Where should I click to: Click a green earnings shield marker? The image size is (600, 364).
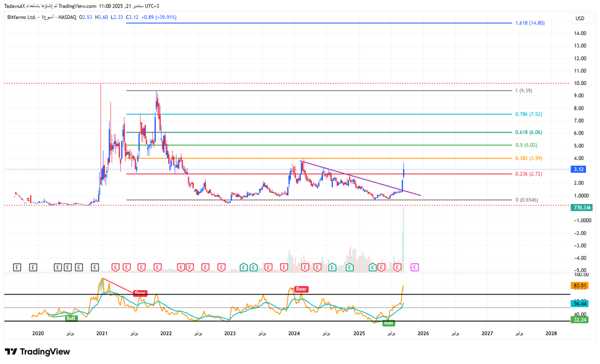coord(243,267)
